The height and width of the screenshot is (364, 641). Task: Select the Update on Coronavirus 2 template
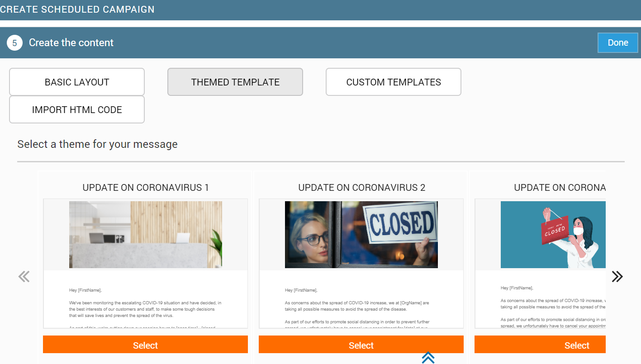[361, 345]
